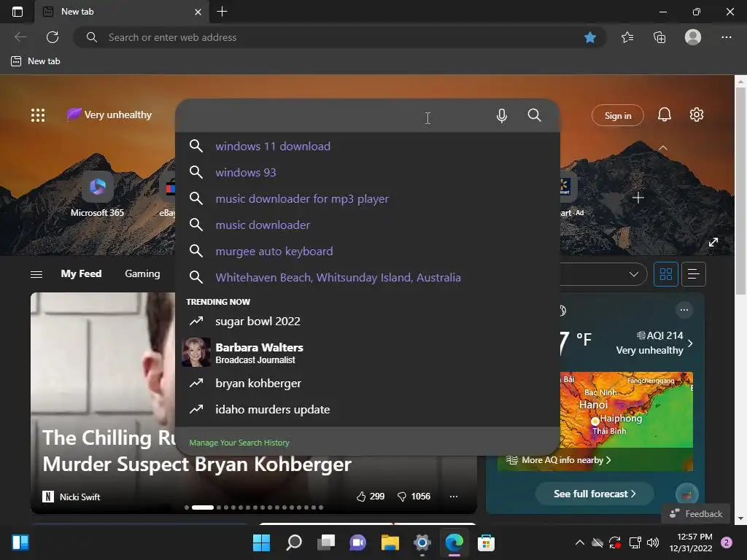Open taskbar volume icon
The width and height of the screenshot is (747, 560).
pyautogui.click(x=653, y=542)
